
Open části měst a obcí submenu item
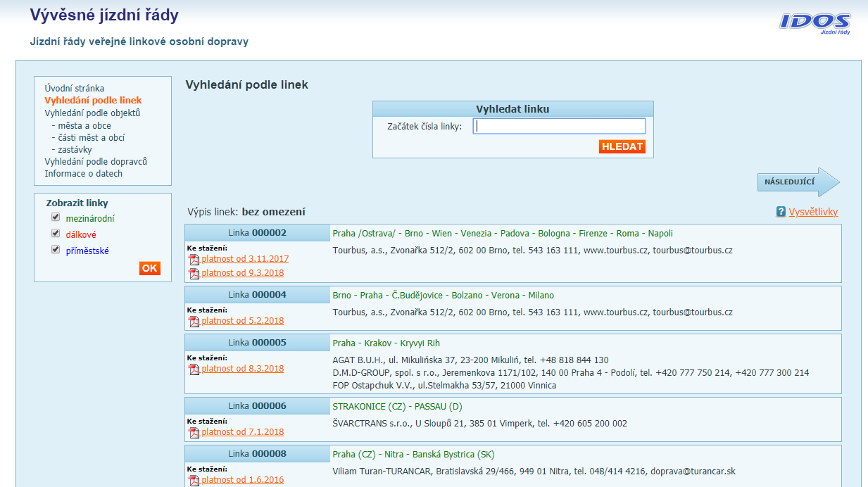(92, 138)
